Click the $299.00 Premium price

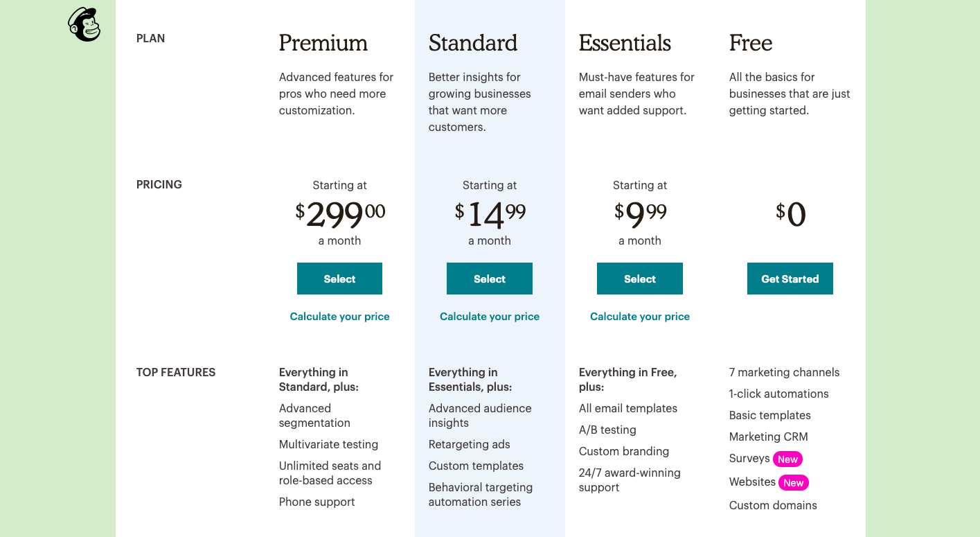[x=340, y=214]
